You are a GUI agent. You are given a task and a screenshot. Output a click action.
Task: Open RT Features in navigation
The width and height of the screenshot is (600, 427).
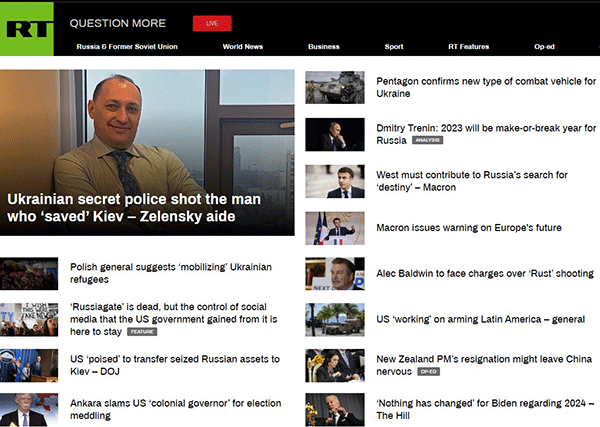click(469, 47)
